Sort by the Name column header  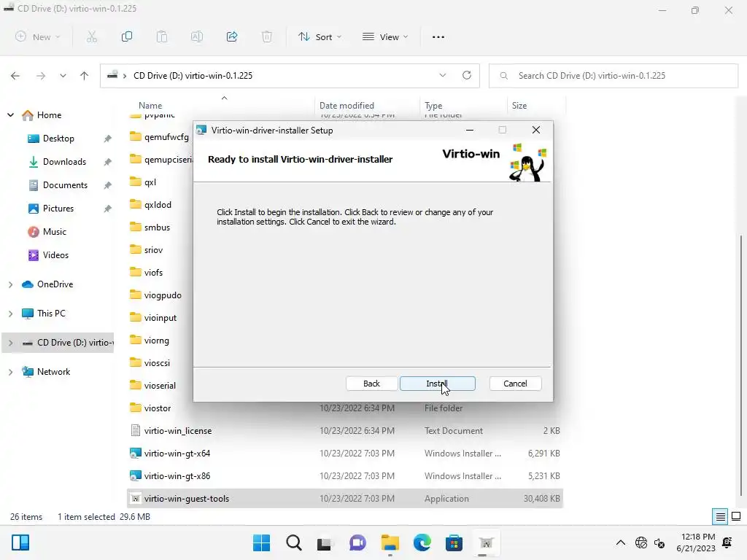point(150,105)
